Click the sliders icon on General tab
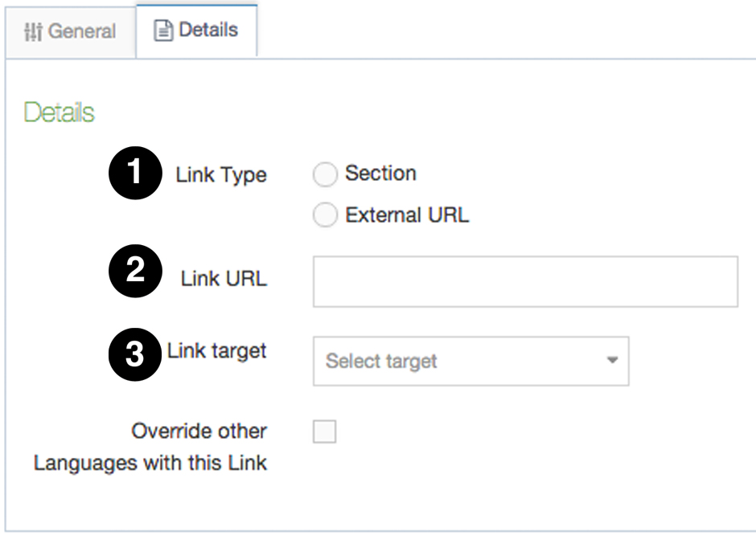This screenshot has height=540, width=756. click(33, 31)
